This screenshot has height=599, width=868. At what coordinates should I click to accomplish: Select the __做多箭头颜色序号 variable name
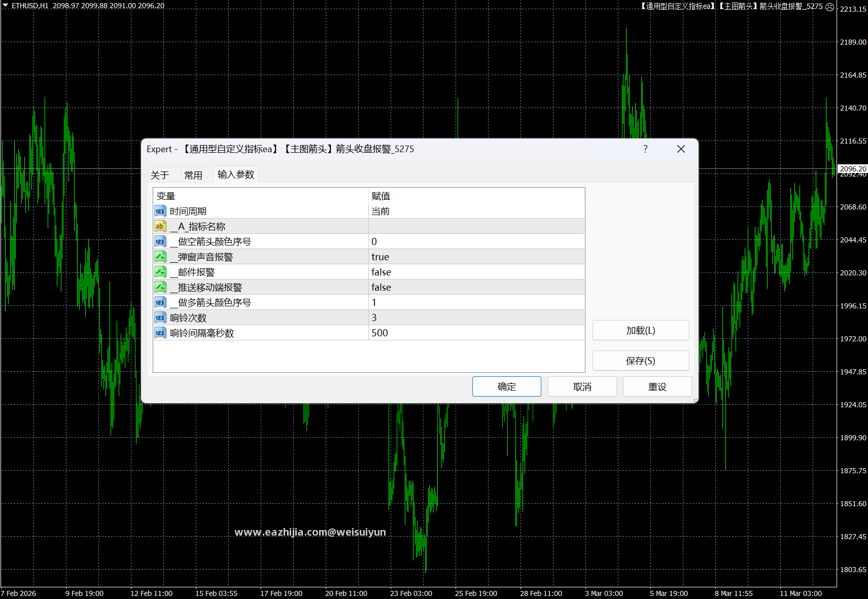pos(211,302)
